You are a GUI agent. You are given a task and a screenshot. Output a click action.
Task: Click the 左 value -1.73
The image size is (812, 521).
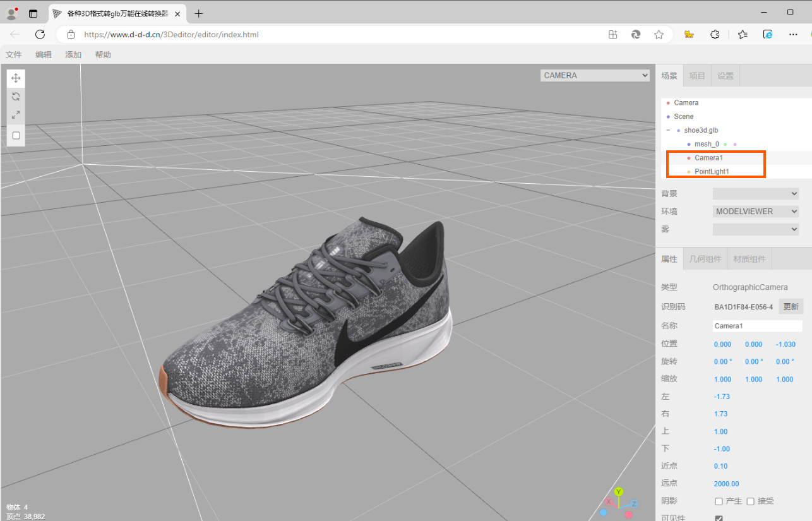point(722,397)
